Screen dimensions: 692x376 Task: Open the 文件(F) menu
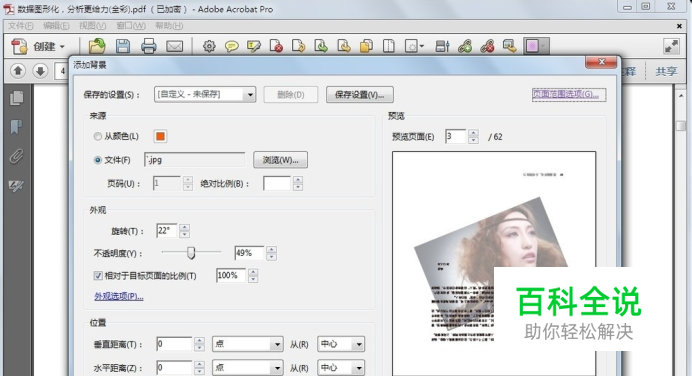[21, 26]
